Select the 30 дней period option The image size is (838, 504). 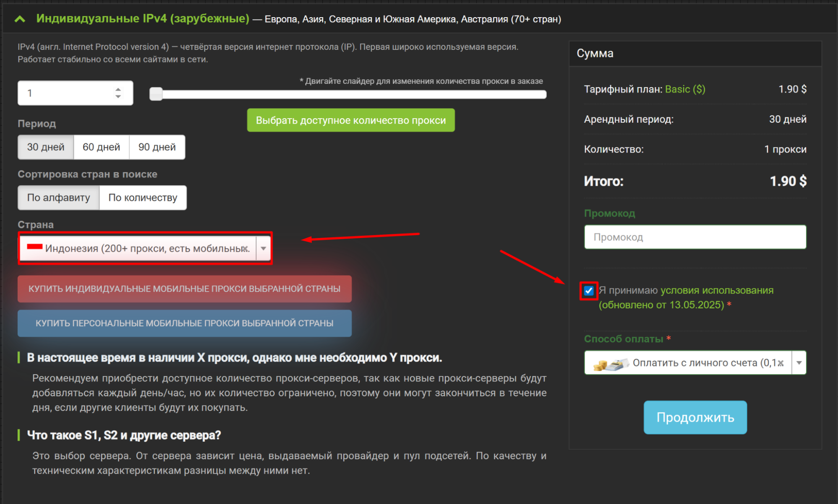pos(46,147)
